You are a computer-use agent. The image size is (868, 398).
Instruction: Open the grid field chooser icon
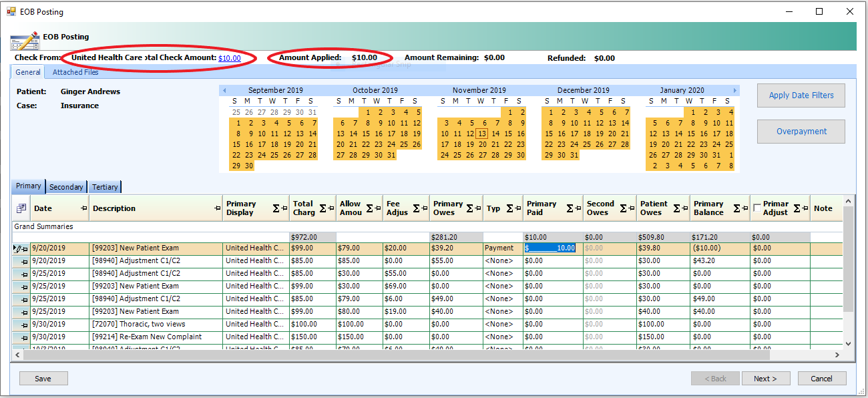coord(21,208)
